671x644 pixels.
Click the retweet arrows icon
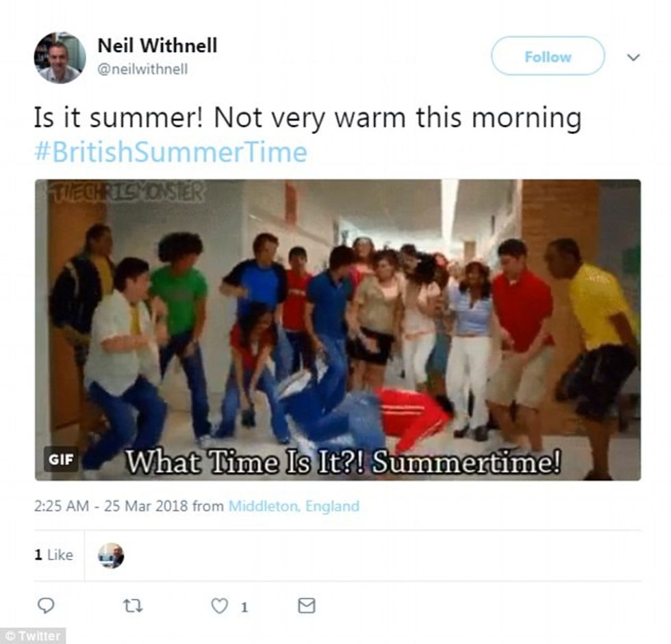pyautogui.click(x=133, y=606)
